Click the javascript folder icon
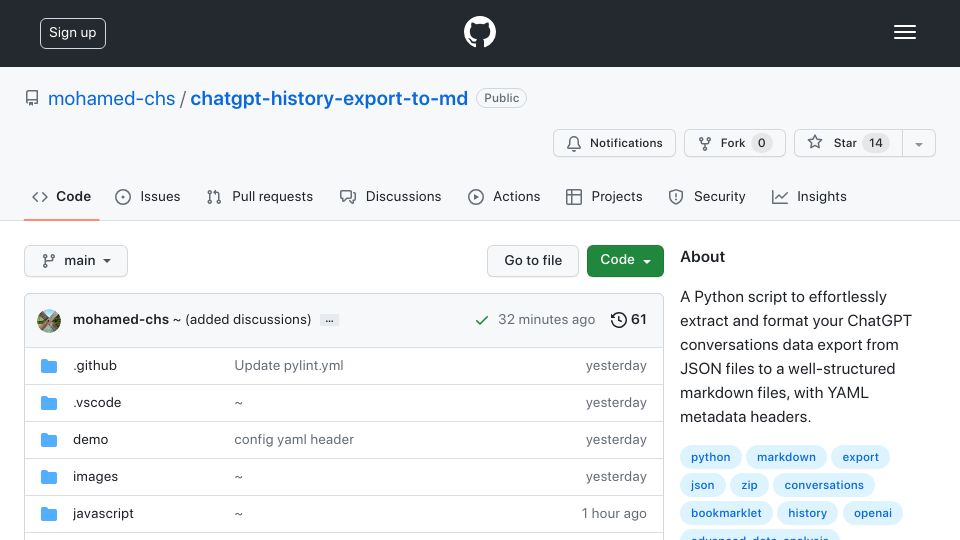Viewport: 960px width, 540px height. click(x=49, y=514)
